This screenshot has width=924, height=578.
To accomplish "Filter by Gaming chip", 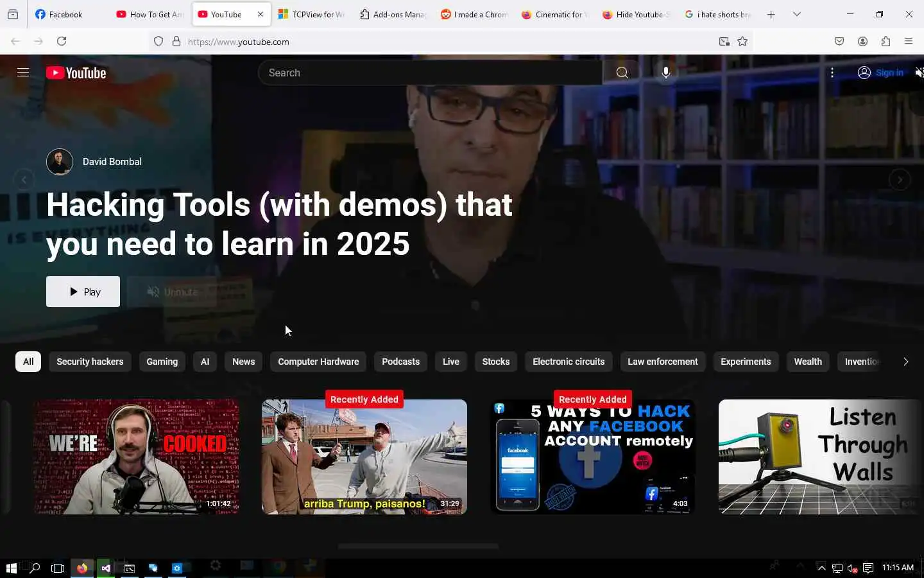I will [x=162, y=362].
